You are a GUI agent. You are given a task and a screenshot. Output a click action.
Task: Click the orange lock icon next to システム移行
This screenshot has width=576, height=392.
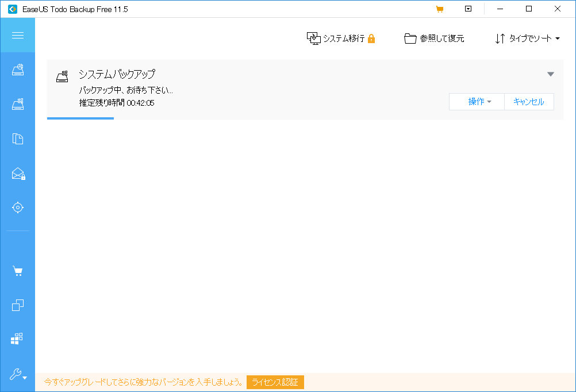point(371,38)
